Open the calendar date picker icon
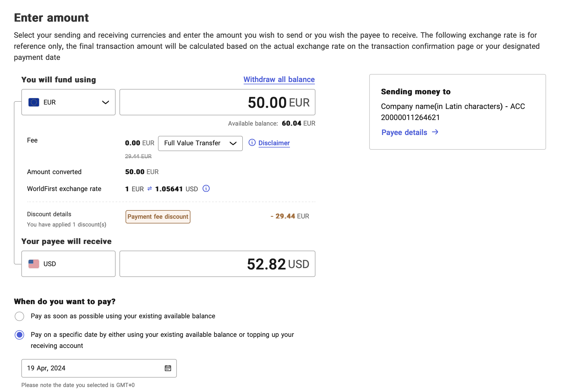Image resolution: width=571 pixels, height=392 pixels. click(x=168, y=368)
